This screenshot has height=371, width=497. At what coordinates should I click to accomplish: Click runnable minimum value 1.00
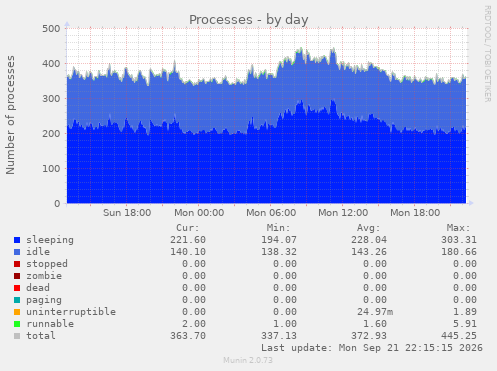pyautogui.click(x=285, y=324)
